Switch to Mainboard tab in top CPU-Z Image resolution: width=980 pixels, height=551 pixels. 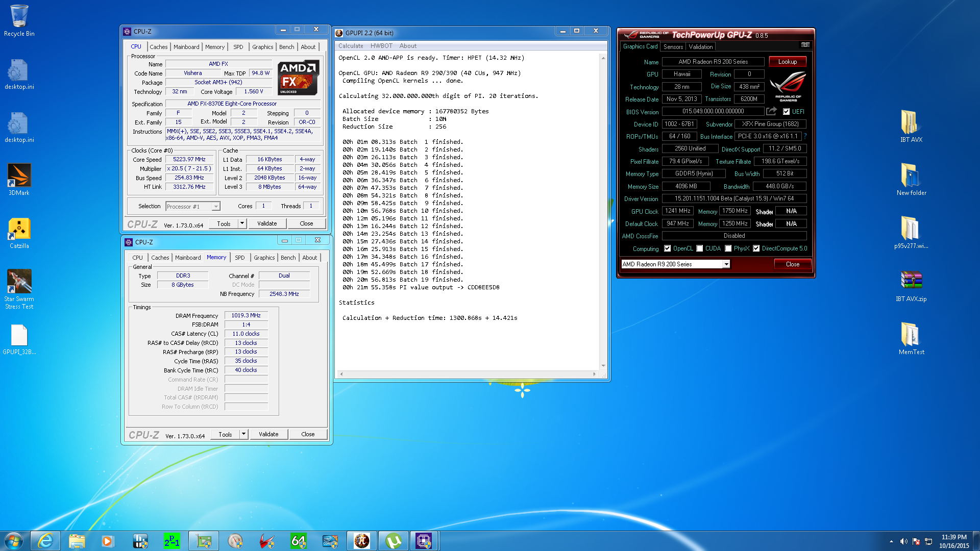tap(186, 47)
